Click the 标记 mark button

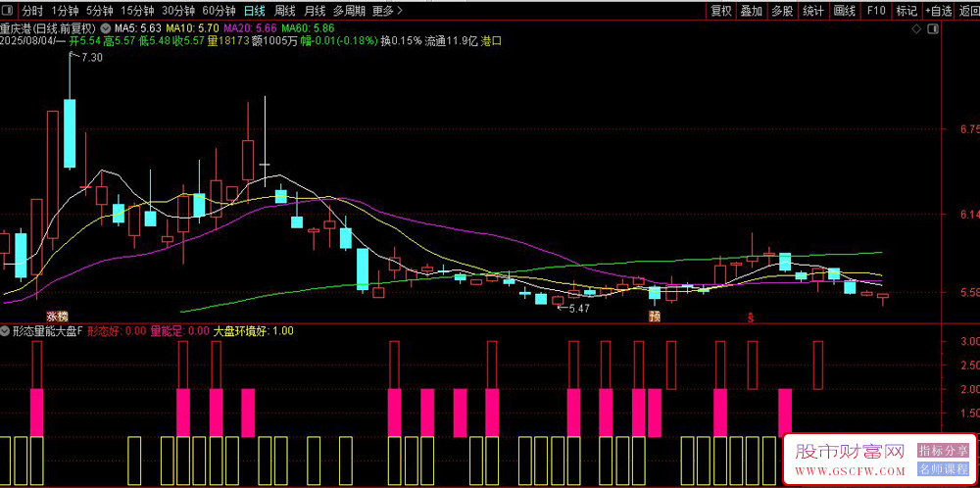click(x=906, y=11)
